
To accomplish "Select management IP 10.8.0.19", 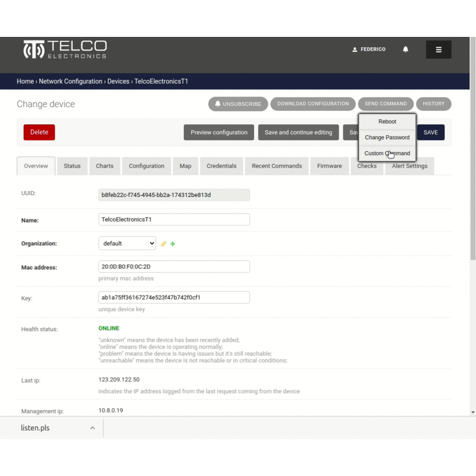I will [x=111, y=411].
